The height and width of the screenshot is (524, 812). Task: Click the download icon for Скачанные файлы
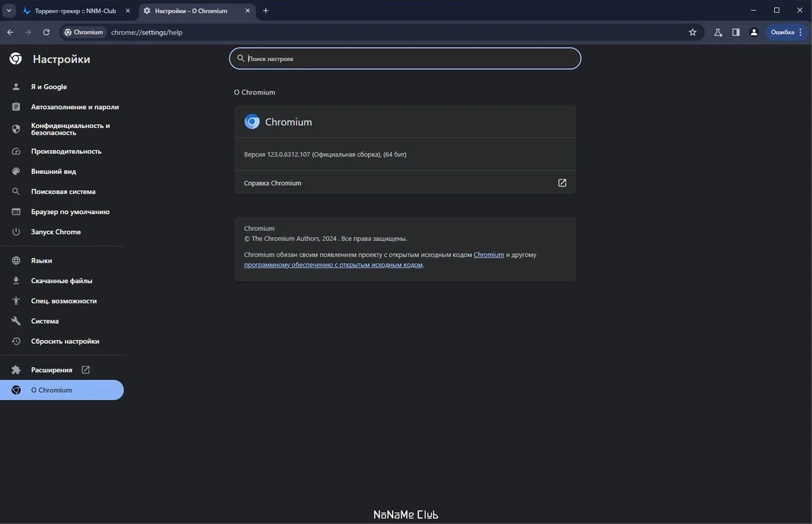pyautogui.click(x=16, y=281)
